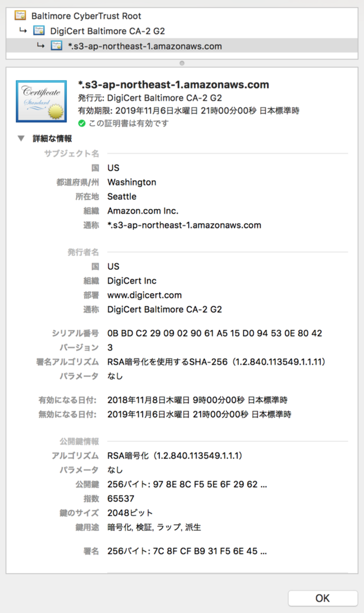364x613 pixels.
Task: Click the 公開鍵情報 section heading
Action: [x=80, y=441]
